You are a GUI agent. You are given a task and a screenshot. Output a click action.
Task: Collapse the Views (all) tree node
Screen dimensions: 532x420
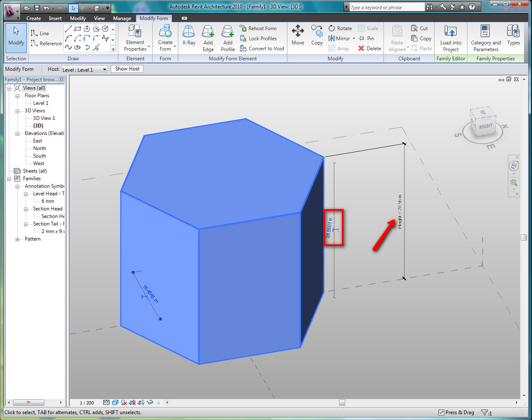(x=9, y=88)
